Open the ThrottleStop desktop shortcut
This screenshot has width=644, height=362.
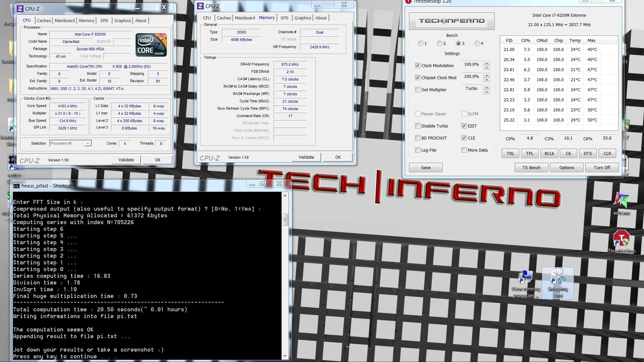pos(621,242)
